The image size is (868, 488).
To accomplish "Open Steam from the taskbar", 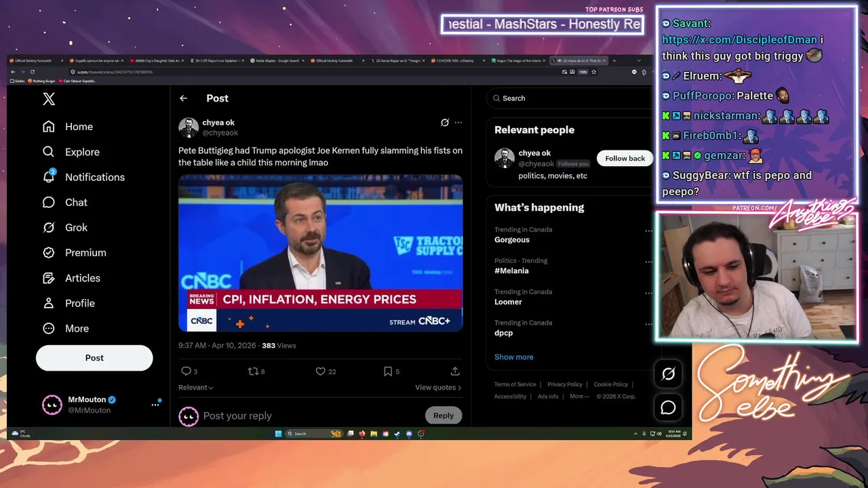I will (397, 434).
